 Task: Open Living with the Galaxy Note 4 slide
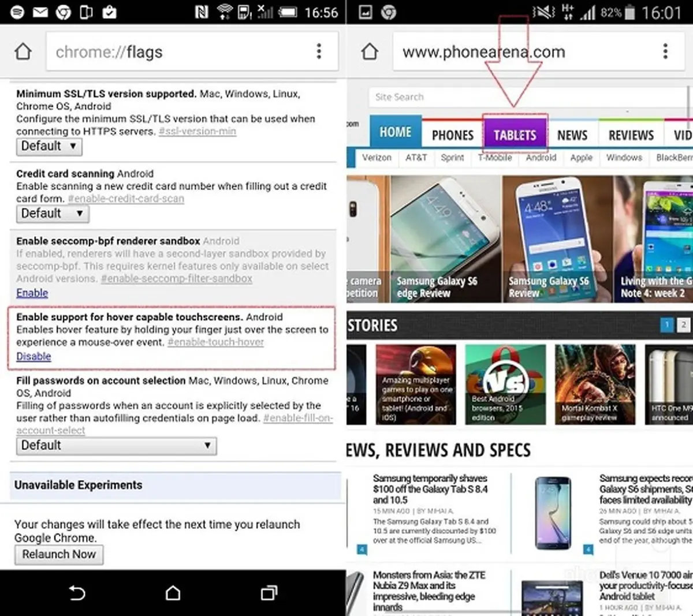[654, 239]
